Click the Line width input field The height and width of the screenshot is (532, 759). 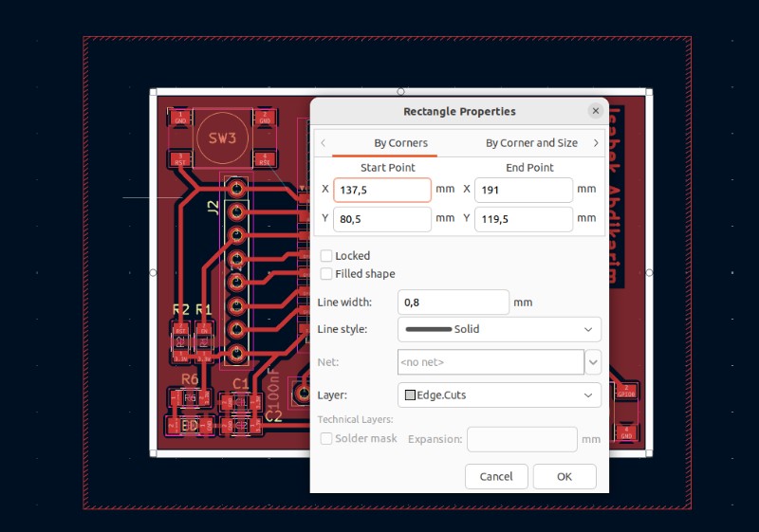pyautogui.click(x=454, y=303)
